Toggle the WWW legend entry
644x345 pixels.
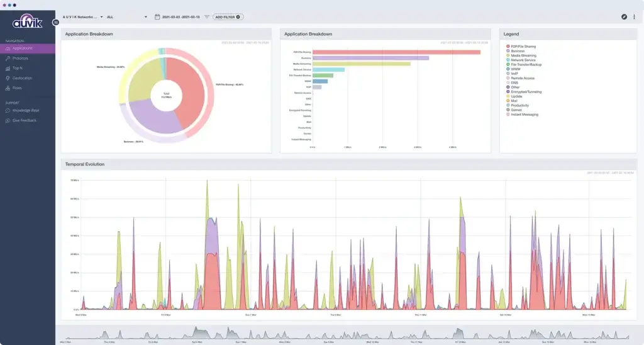513,69
